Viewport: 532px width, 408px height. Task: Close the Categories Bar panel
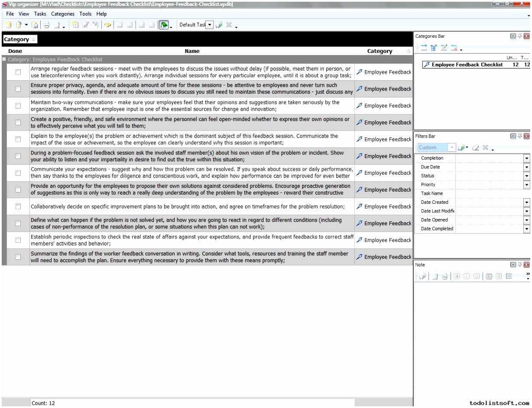click(526, 36)
